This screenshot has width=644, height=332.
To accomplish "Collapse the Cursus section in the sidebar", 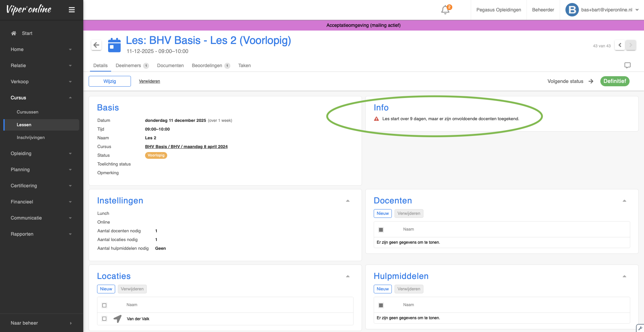I will point(70,97).
